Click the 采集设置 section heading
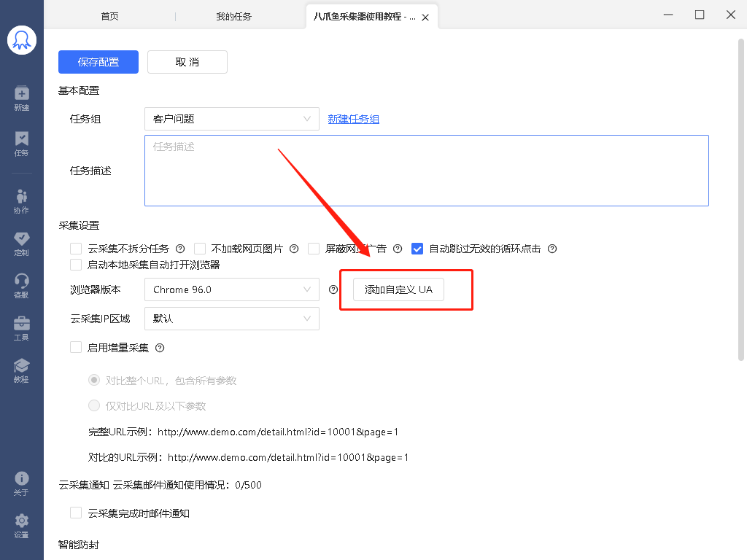This screenshot has height=560, width=747. click(79, 225)
